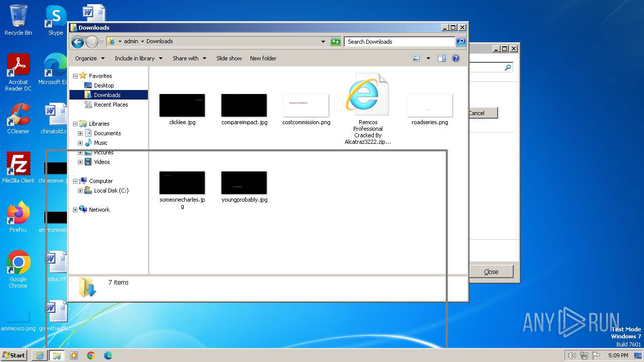Collapse the Favorites group
The height and width of the screenshot is (362, 644).
tap(75, 76)
